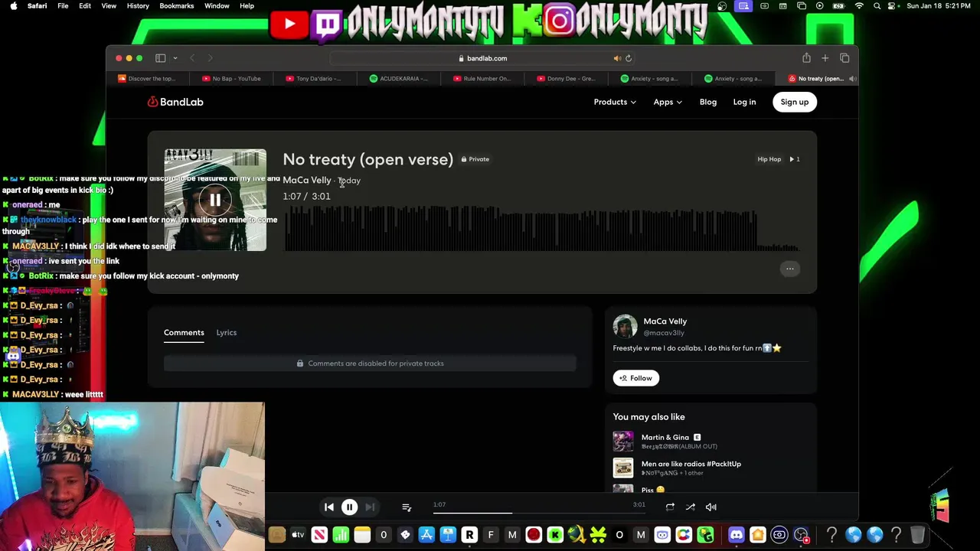This screenshot has width=980, height=551.
Task: Switch to the Tony Da'dario tab
Action: (314, 78)
